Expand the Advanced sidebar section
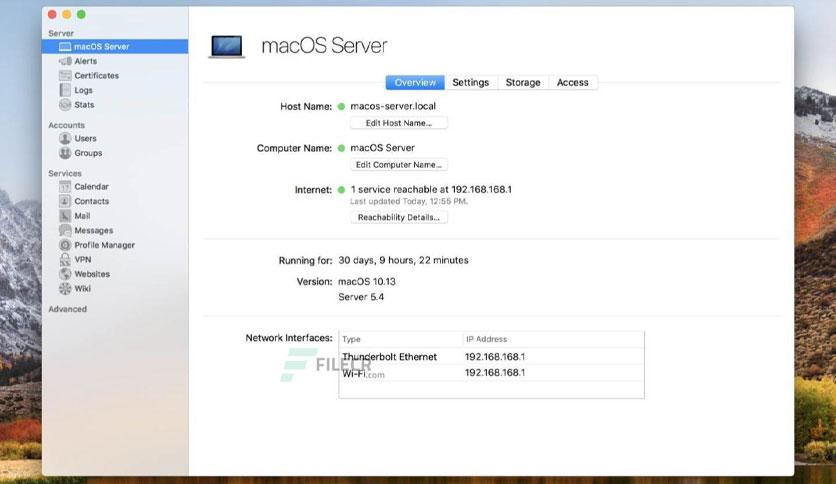Image resolution: width=836 pixels, height=484 pixels. click(67, 309)
